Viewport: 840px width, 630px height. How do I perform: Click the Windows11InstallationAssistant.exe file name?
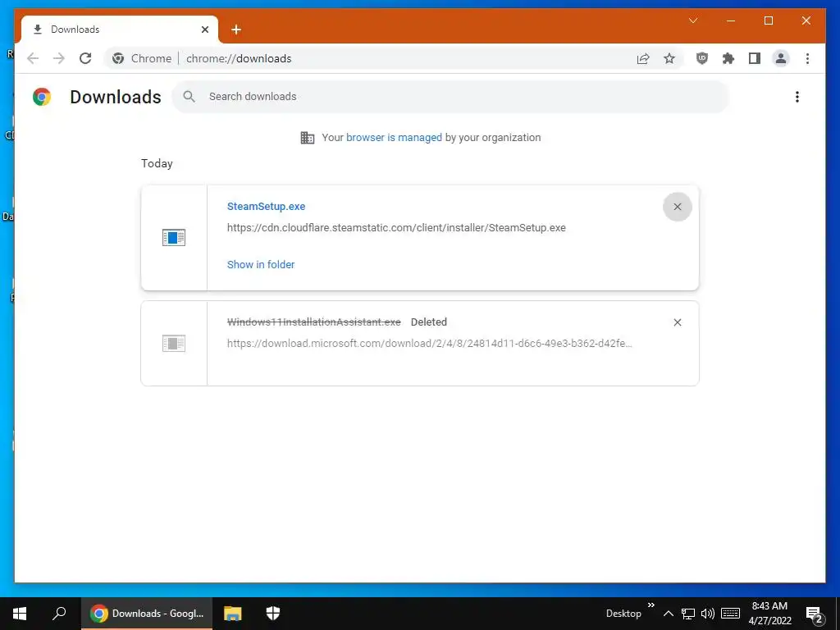[314, 322]
